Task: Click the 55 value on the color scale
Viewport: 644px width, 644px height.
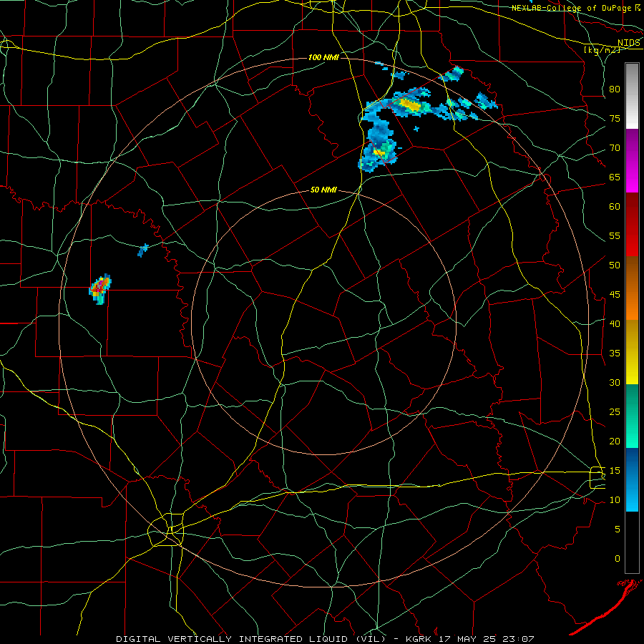Action: click(x=615, y=236)
